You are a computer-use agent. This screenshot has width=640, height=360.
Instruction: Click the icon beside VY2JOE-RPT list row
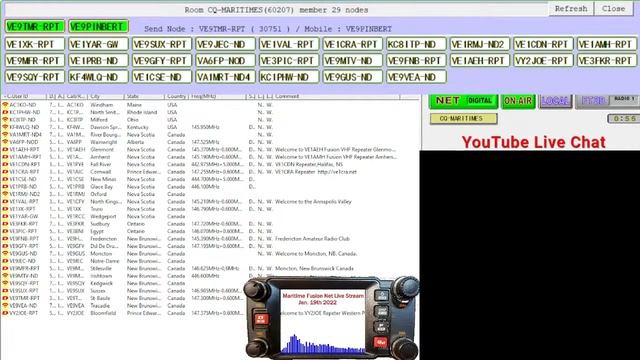tap(5, 313)
